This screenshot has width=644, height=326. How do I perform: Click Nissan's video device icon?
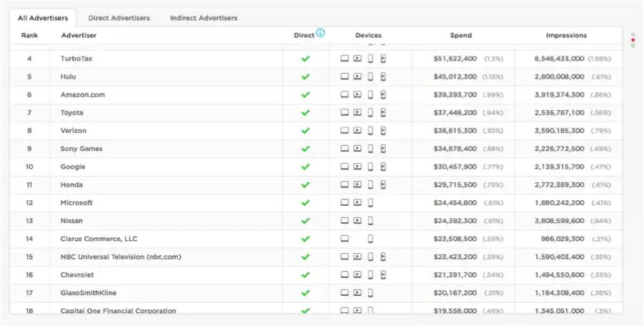point(357,220)
